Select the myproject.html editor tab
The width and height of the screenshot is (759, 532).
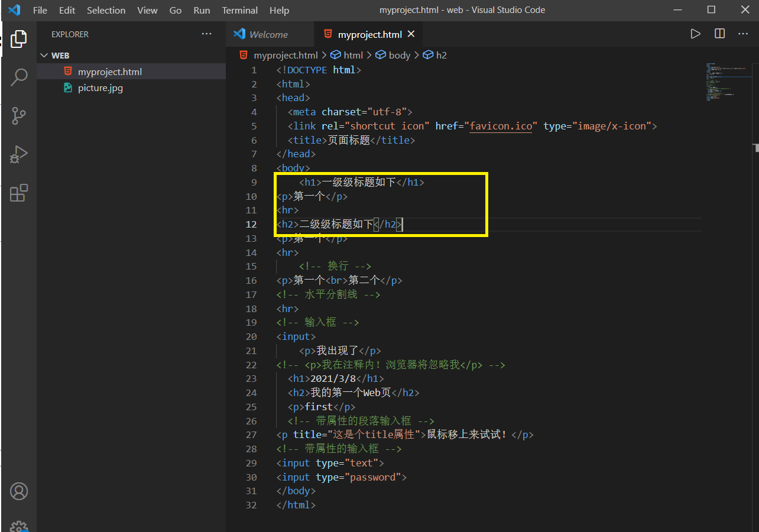pos(369,34)
